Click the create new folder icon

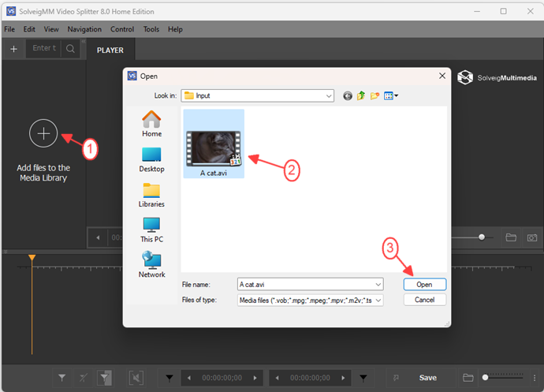click(374, 95)
